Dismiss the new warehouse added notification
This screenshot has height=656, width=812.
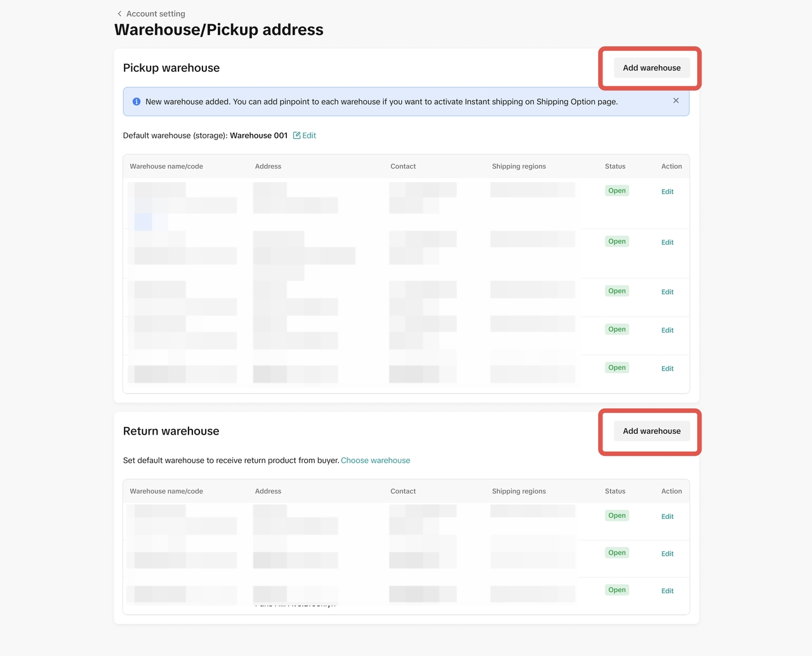pos(676,101)
